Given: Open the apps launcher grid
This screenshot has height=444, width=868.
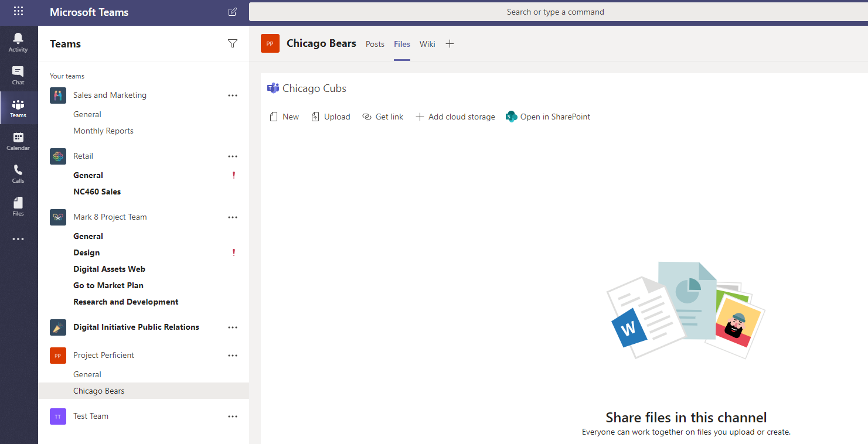Looking at the screenshot, I should coord(18,12).
